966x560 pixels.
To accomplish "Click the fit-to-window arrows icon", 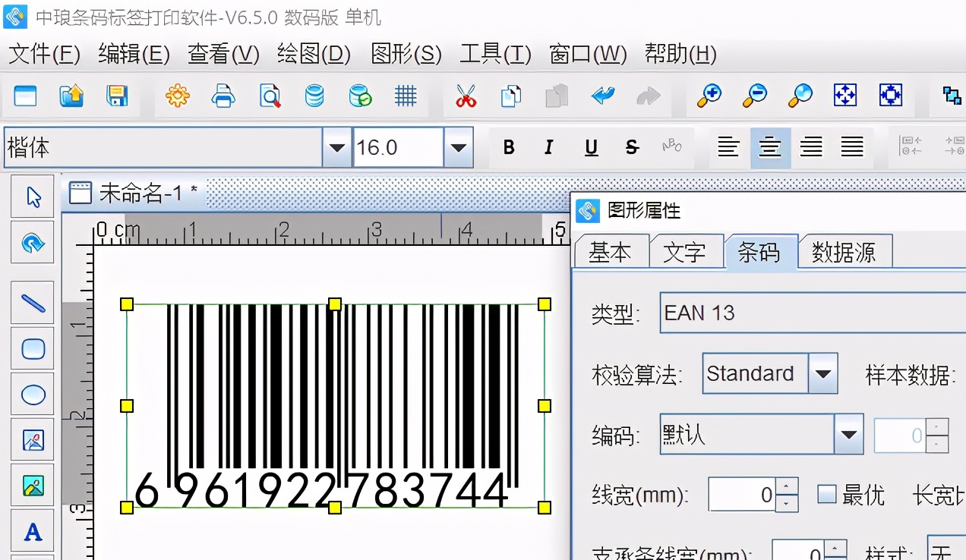I will coord(845,96).
